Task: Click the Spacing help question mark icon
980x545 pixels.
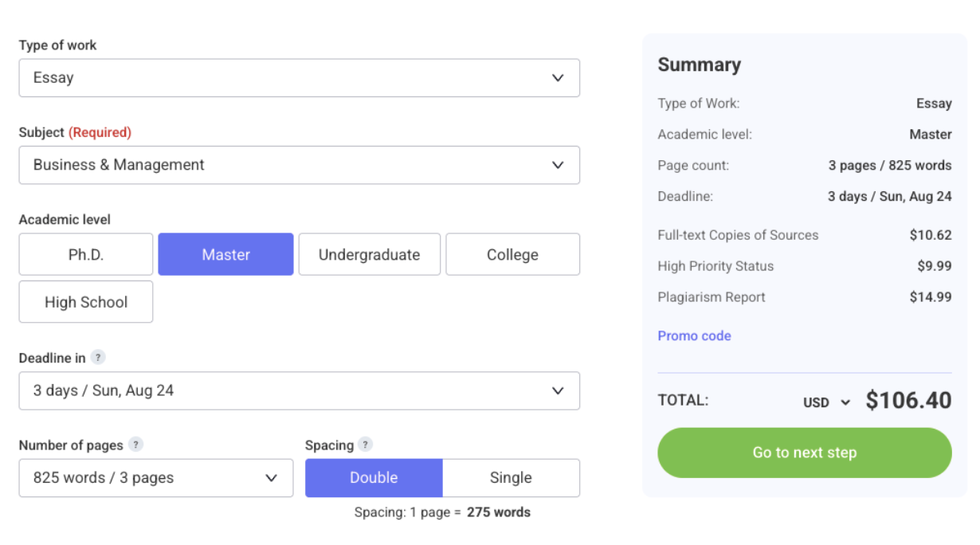Action: point(365,445)
